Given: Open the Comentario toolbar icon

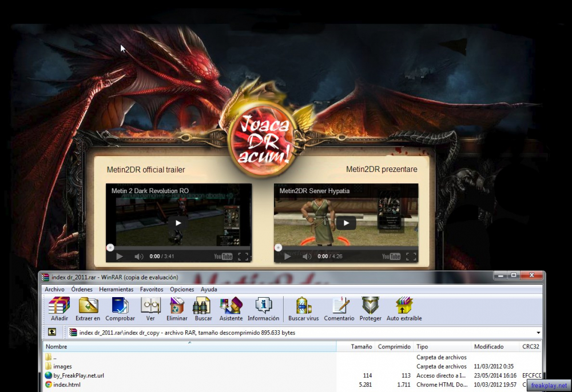Looking at the screenshot, I should [339, 308].
